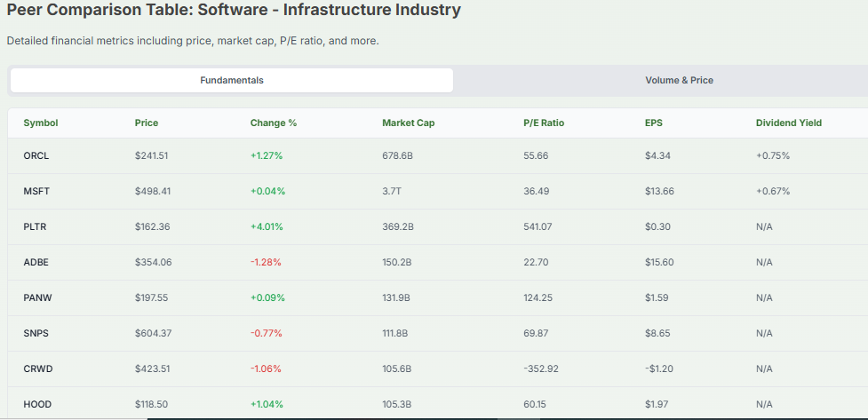Select the Fundamentals tab
This screenshot has width=868, height=420.
tap(232, 80)
